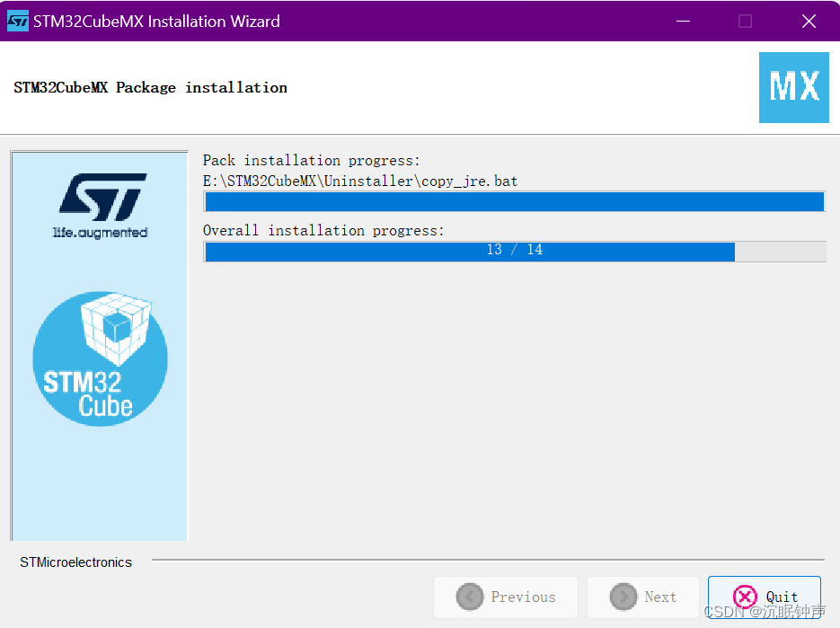Click the 'Pack installation progress:' label
Viewport: 840px width, 628px height.
pos(311,160)
